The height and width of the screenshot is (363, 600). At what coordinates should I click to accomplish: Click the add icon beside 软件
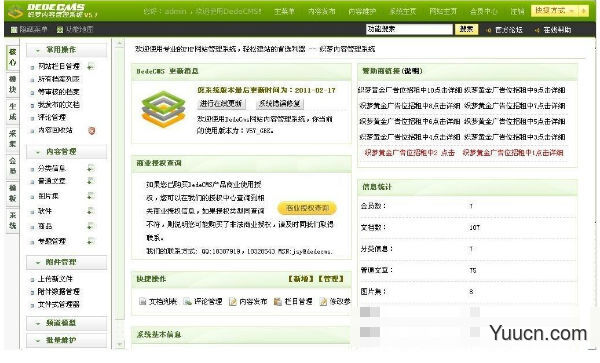90,211
